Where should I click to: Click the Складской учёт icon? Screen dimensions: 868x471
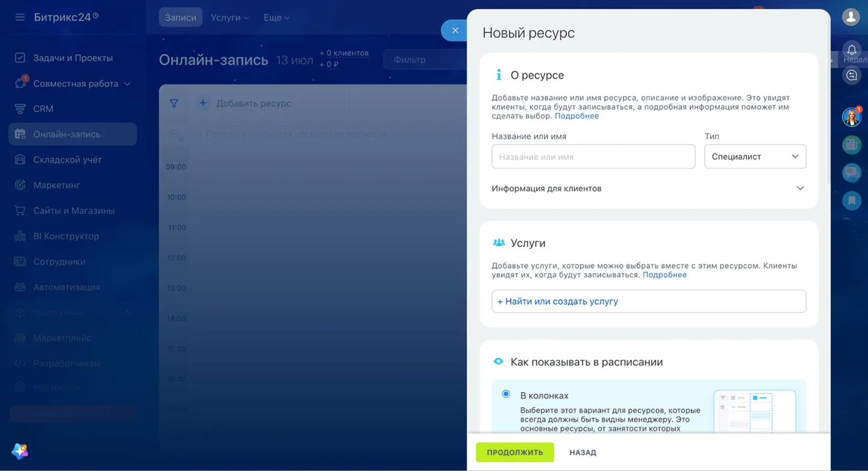pyautogui.click(x=20, y=160)
